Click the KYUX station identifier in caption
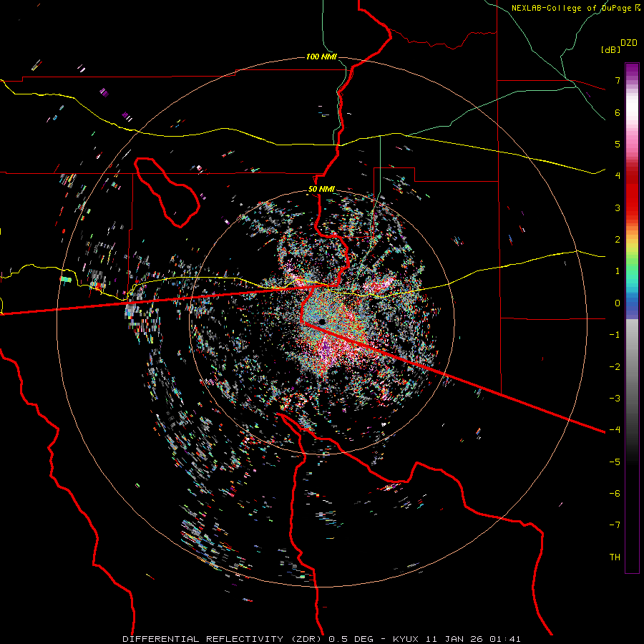The width and height of the screenshot is (644, 644). [x=406, y=639]
